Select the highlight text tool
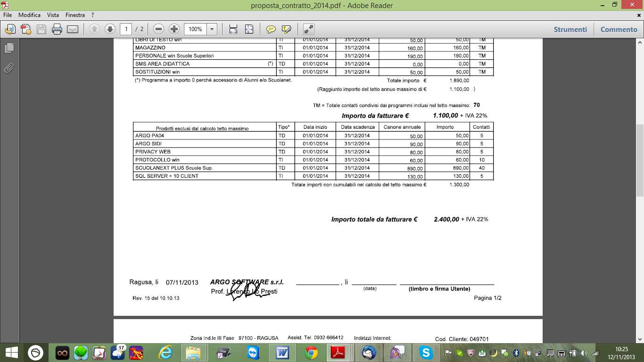 tap(287, 29)
